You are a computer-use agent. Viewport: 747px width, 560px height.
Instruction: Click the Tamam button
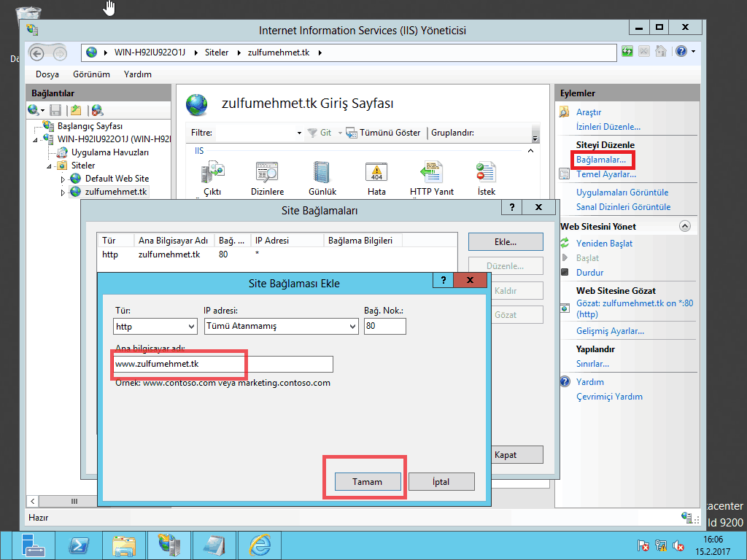click(368, 481)
